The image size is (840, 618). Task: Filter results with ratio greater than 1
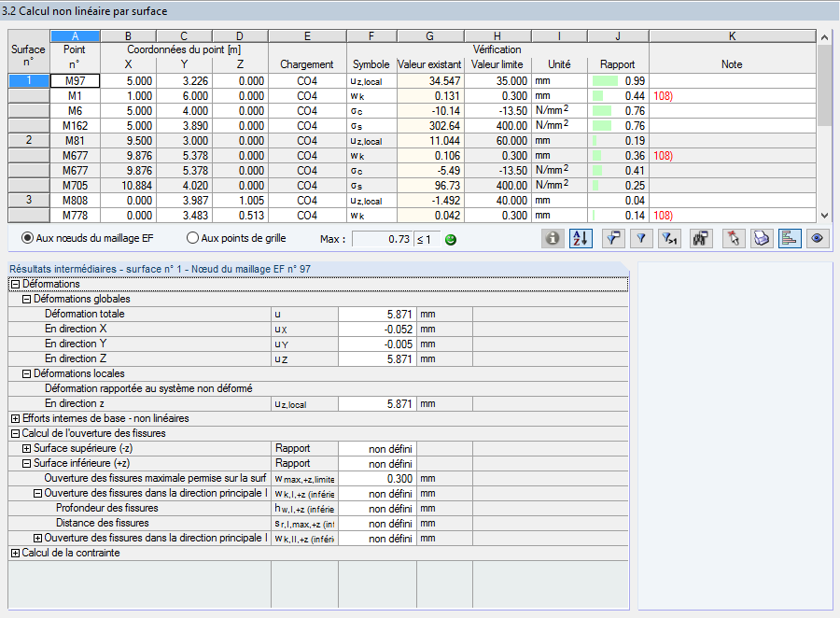click(x=669, y=238)
